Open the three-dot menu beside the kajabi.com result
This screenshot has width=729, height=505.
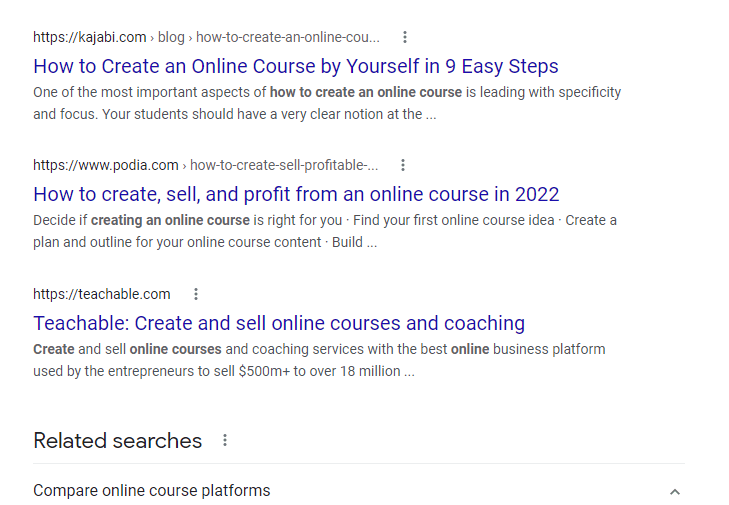[x=405, y=37]
